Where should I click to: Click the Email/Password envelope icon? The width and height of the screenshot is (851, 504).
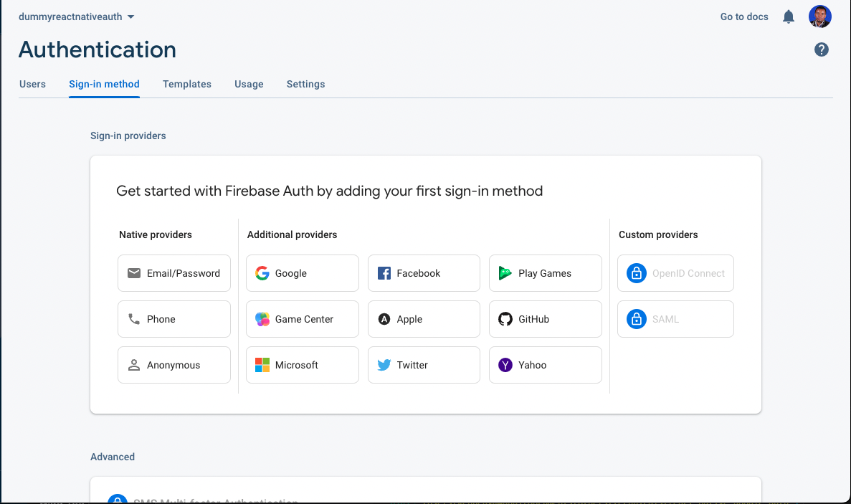coord(134,273)
